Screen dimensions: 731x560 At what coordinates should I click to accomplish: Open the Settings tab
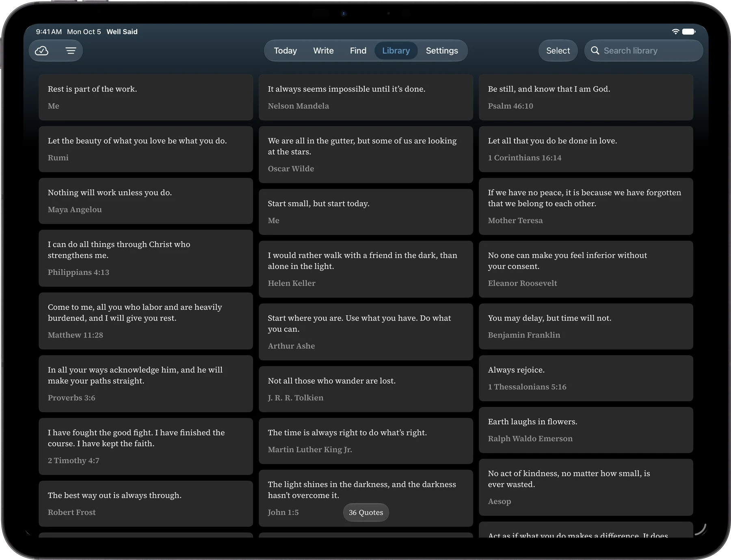442,51
